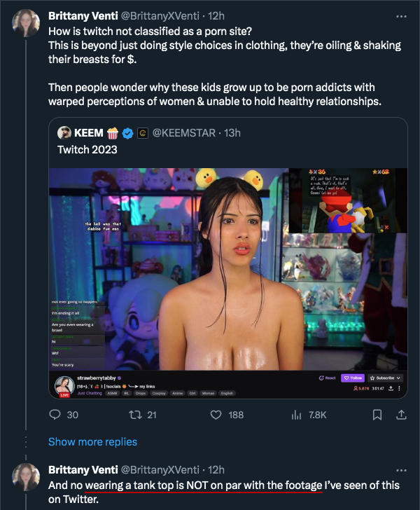View analytics showing 7.8K views
This screenshot has height=510, width=420.
point(295,415)
